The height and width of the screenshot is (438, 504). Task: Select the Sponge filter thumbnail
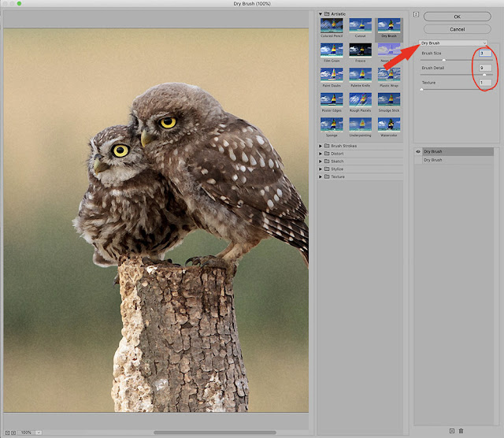coord(332,124)
